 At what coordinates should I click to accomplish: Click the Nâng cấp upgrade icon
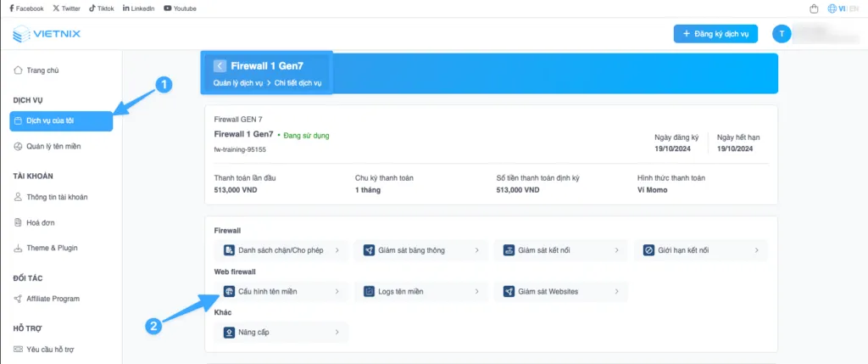pyautogui.click(x=229, y=332)
